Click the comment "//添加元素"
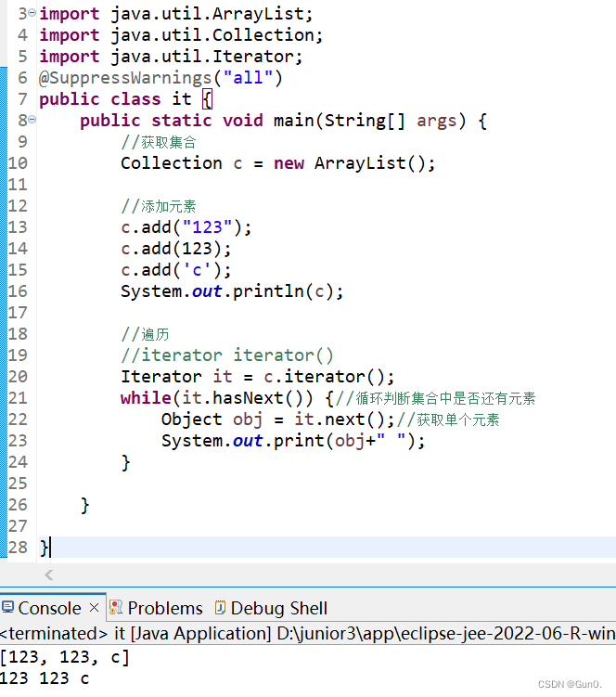This screenshot has width=616, height=697. 159,206
